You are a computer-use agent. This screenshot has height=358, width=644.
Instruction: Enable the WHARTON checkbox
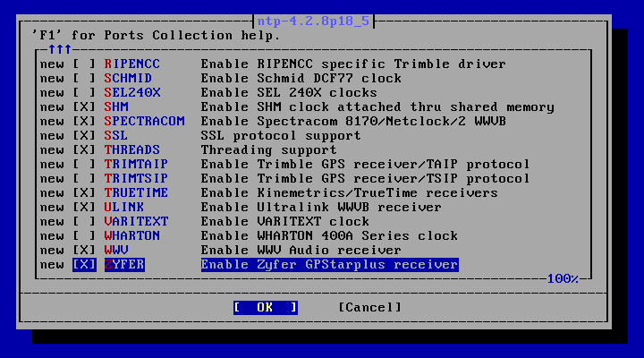point(84,236)
